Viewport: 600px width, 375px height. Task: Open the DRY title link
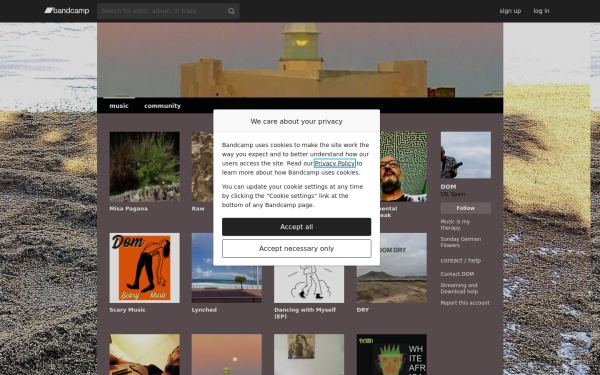[x=363, y=310]
